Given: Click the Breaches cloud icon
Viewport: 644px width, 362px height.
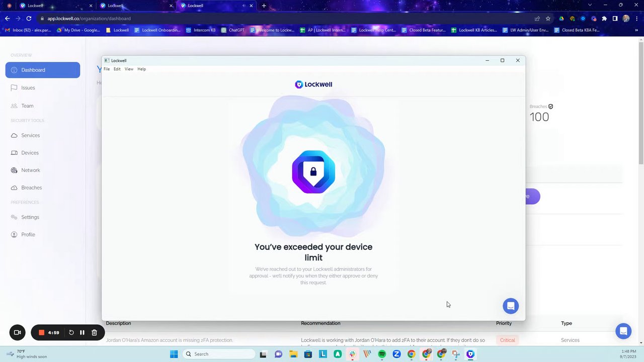Looking at the screenshot, I should point(14,188).
